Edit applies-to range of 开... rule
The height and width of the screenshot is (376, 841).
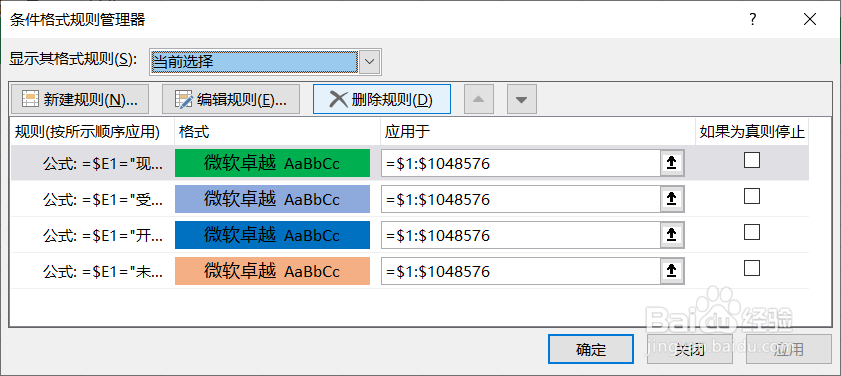pos(520,235)
